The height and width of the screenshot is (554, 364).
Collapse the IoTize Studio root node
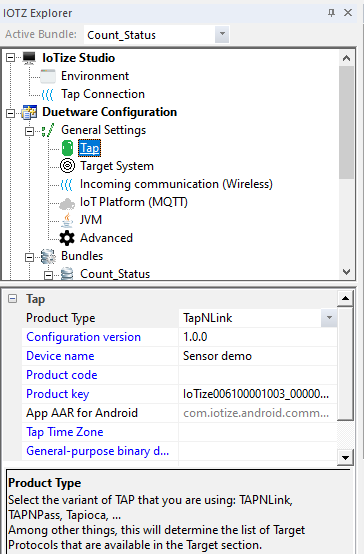[11, 57]
